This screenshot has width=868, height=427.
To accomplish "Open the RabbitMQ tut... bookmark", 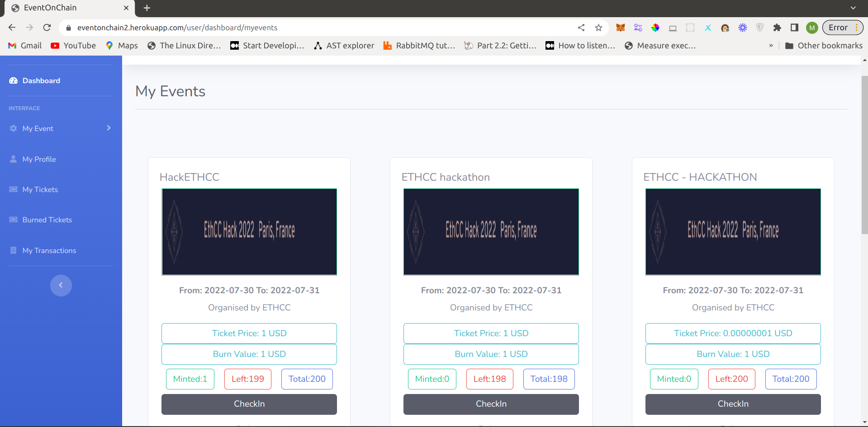I will [419, 46].
